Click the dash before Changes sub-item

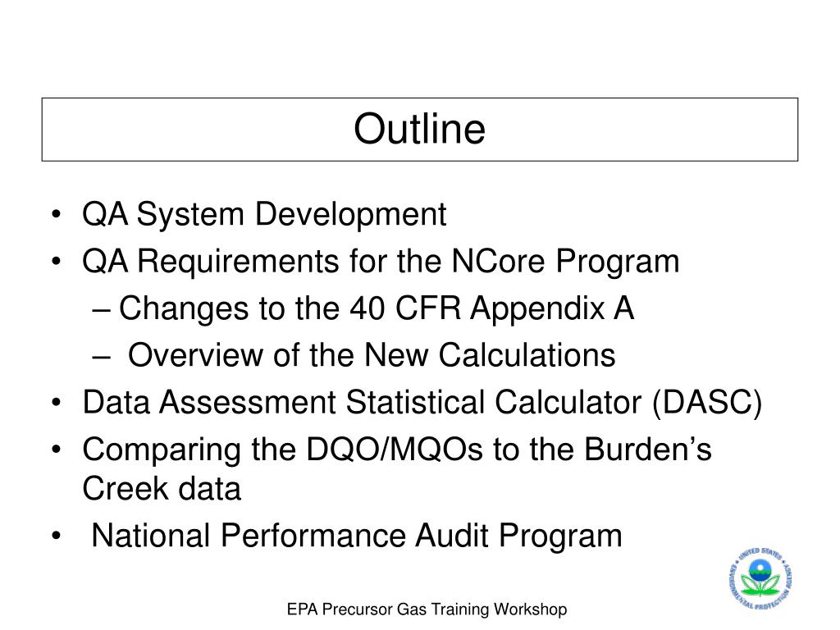coord(101,311)
